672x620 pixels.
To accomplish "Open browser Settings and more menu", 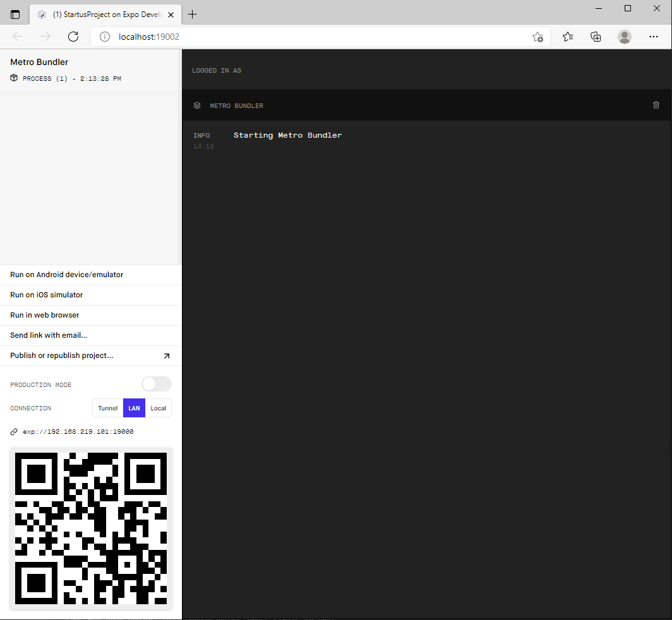I will click(654, 37).
